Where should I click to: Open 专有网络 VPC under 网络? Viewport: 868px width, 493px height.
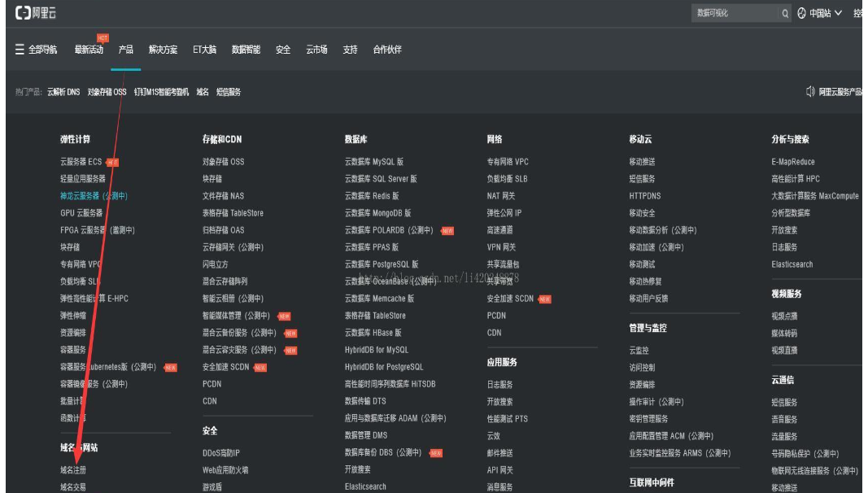coord(508,162)
